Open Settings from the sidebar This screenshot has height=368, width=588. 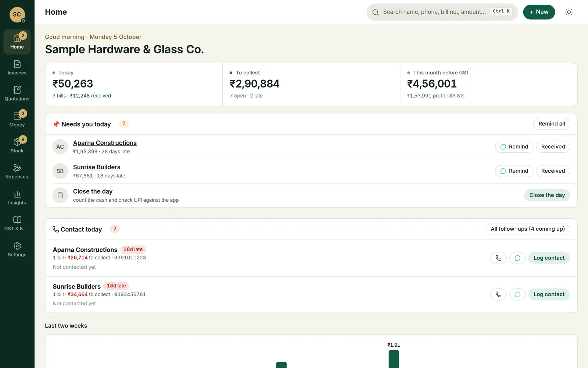pyautogui.click(x=17, y=250)
